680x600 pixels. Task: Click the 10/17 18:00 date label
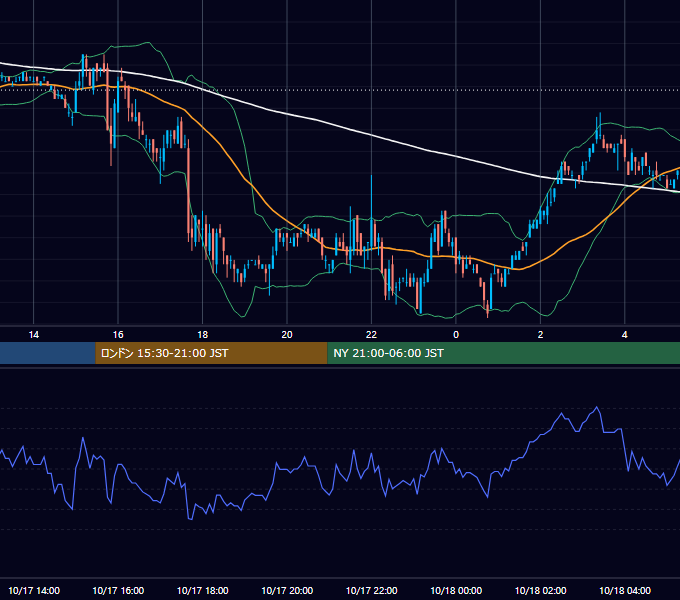coord(203,590)
